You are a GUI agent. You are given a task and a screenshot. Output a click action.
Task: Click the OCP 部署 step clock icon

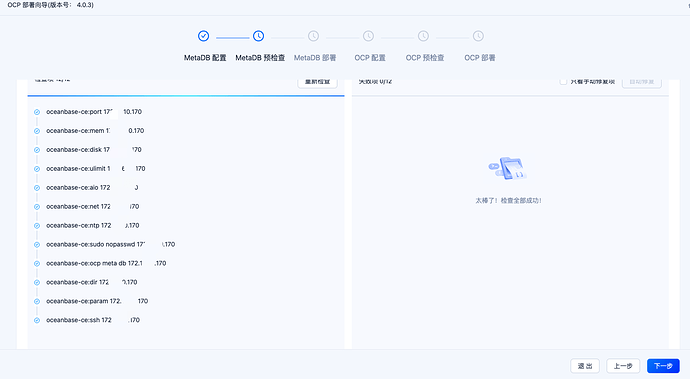point(478,36)
